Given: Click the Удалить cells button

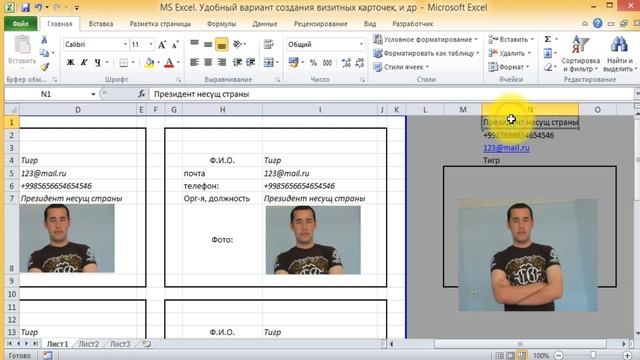Looking at the screenshot, I should click(509, 53).
